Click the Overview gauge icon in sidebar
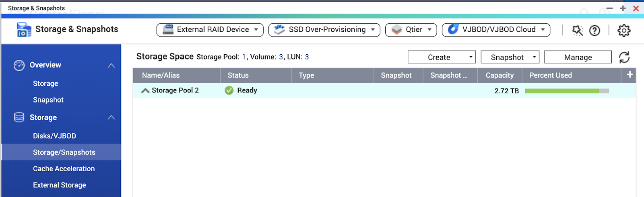This screenshot has width=644, height=197. click(19, 65)
